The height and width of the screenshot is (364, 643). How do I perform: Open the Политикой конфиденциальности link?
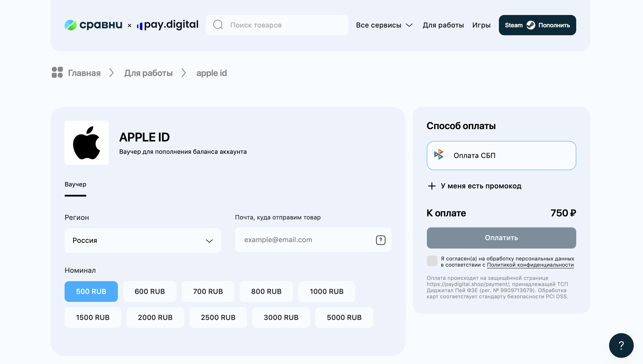coord(530,265)
